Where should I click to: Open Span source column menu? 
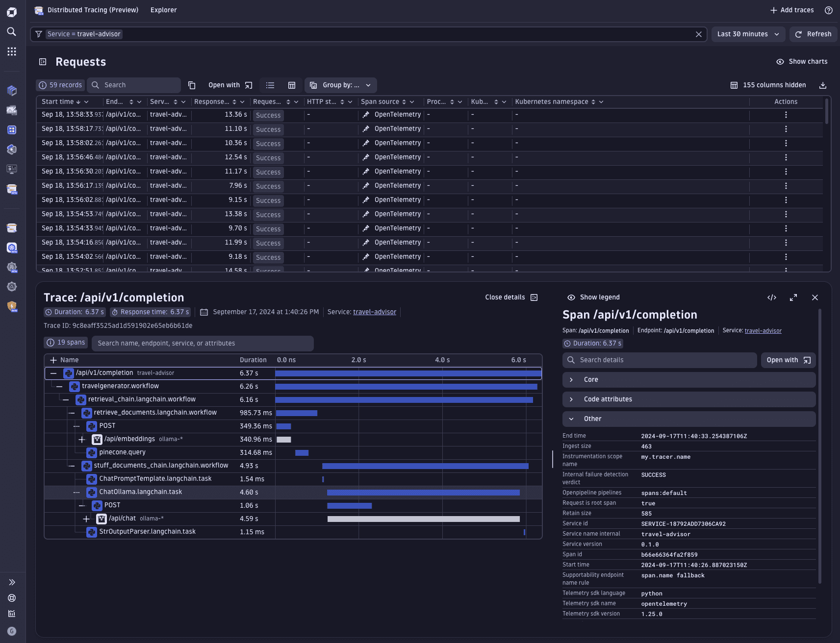412,102
